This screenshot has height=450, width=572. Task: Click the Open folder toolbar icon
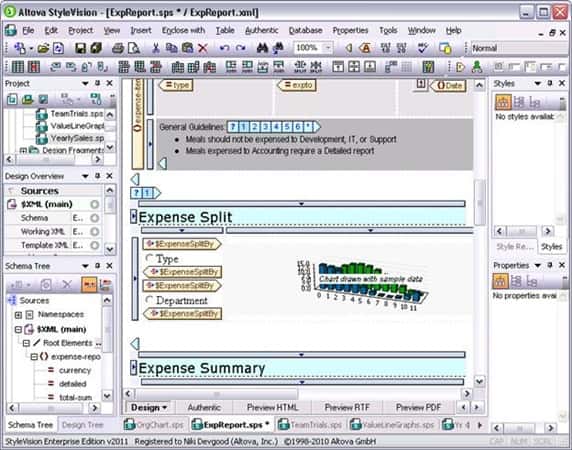tap(43, 48)
